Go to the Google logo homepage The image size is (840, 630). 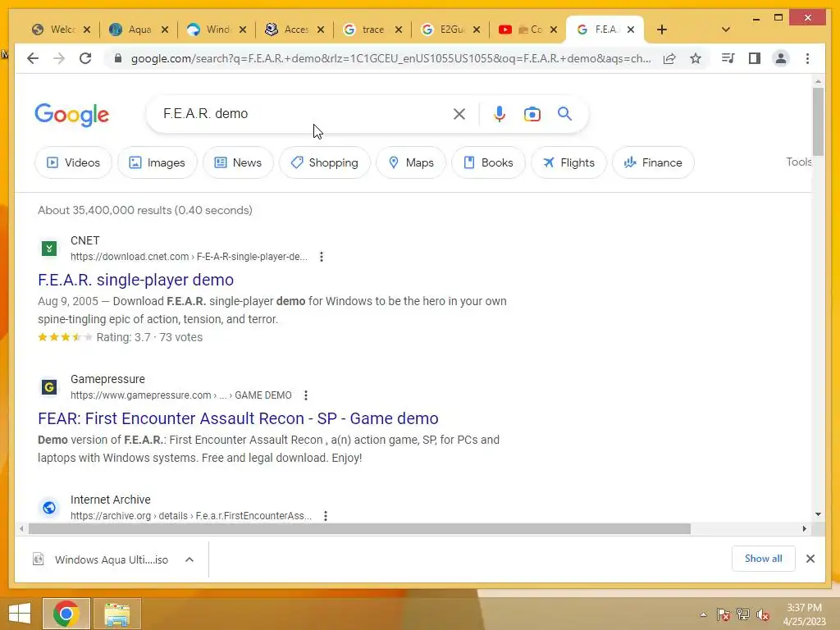(72, 115)
